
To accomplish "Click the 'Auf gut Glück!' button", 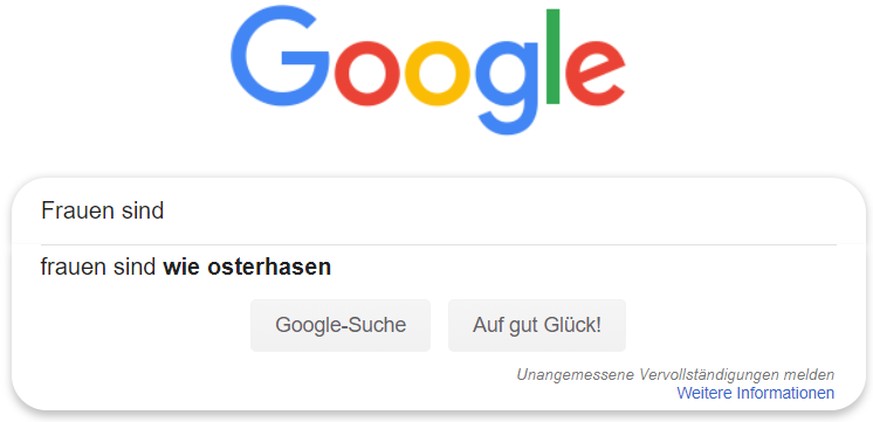I will (537, 325).
